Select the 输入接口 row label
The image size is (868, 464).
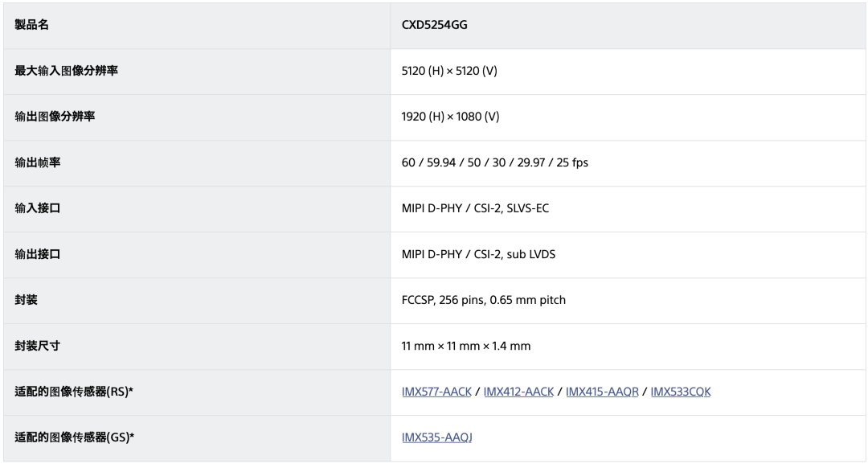pos(37,208)
